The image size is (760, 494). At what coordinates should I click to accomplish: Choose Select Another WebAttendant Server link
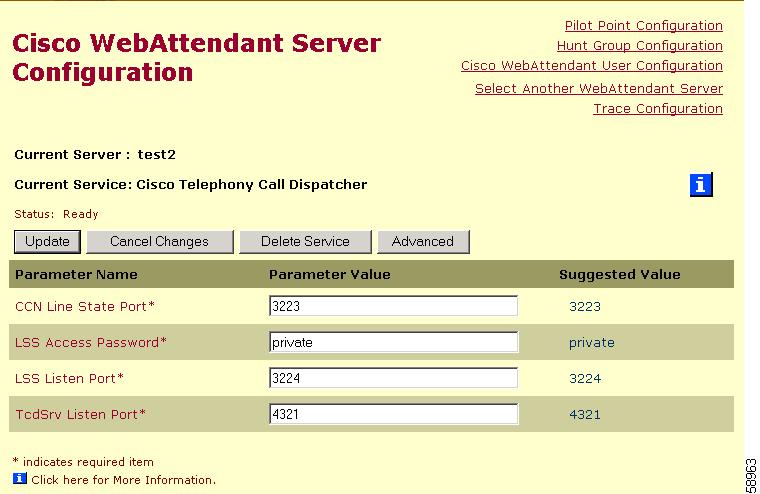coord(599,89)
